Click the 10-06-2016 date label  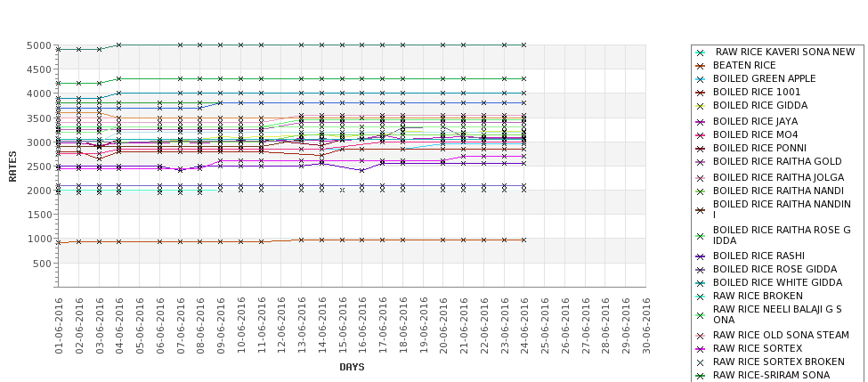(240, 326)
